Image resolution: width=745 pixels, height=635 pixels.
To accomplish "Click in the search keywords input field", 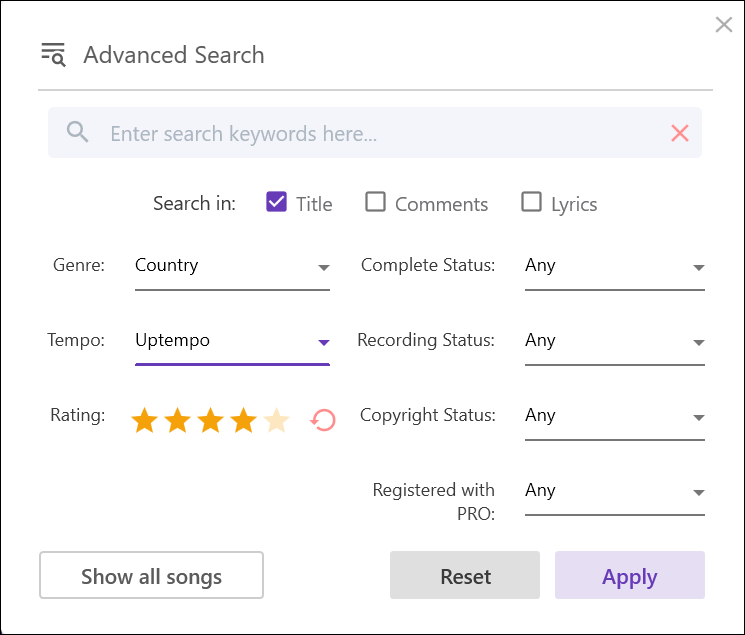I will click(380, 133).
